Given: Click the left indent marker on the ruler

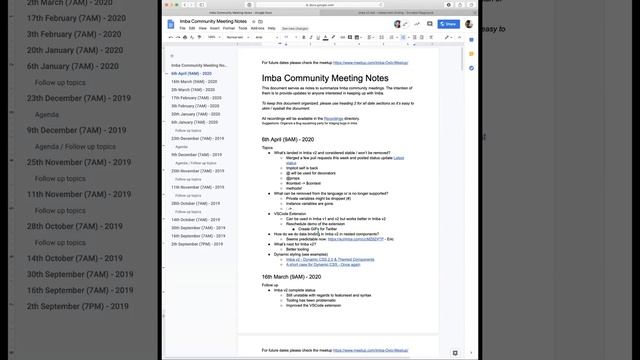Looking at the screenshot, I should point(286,44).
